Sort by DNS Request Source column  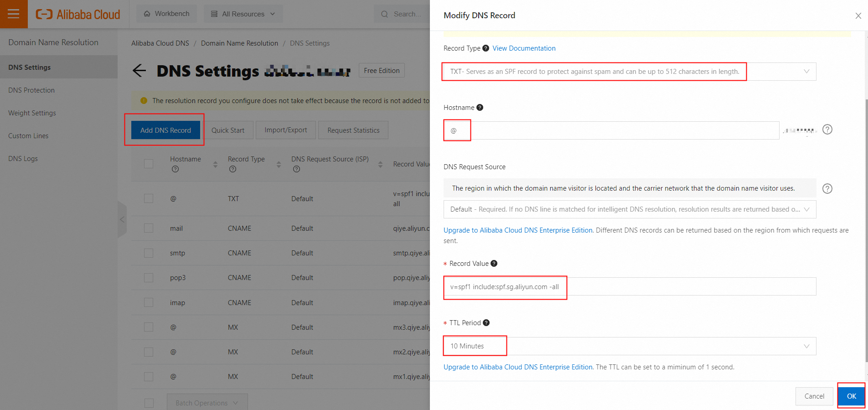(x=380, y=164)
